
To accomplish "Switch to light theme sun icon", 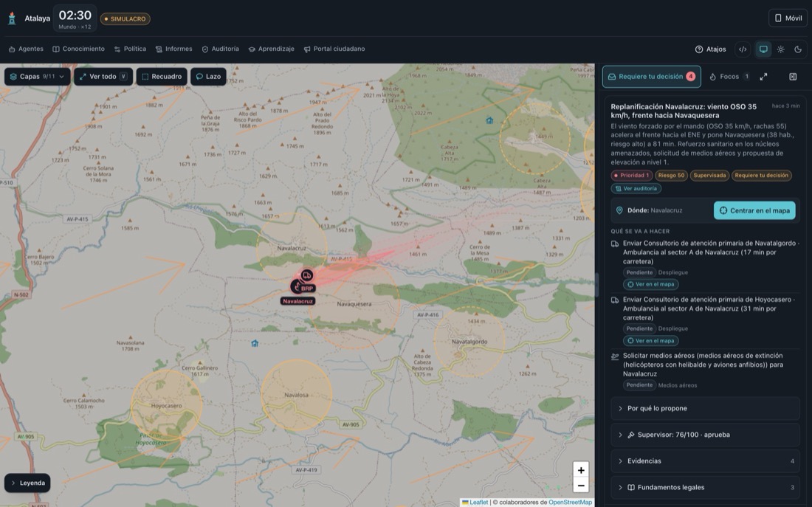I will (x=780, y=49).
